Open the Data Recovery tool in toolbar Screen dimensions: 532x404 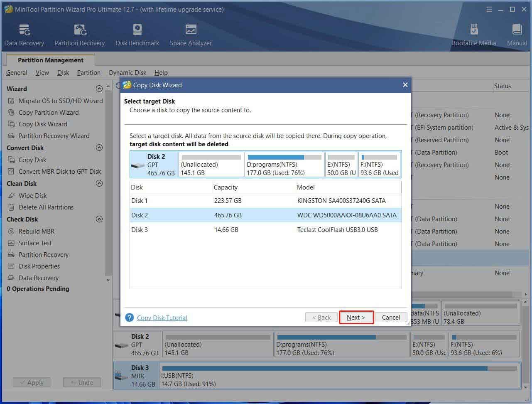[24, 35]
